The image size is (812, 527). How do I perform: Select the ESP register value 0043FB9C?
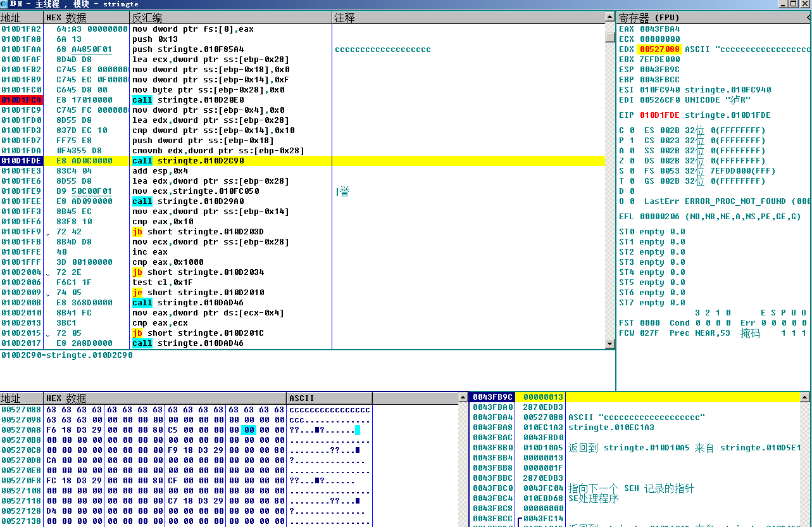659,70
